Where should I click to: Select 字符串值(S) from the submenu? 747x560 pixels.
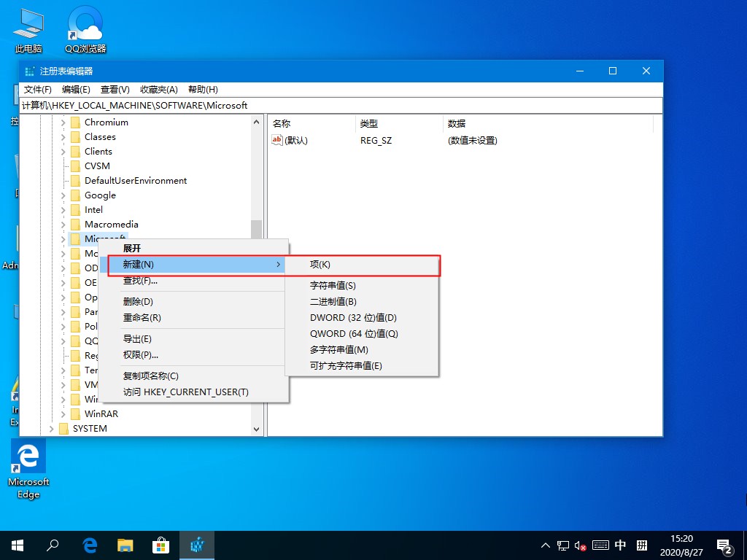[332, 285]
